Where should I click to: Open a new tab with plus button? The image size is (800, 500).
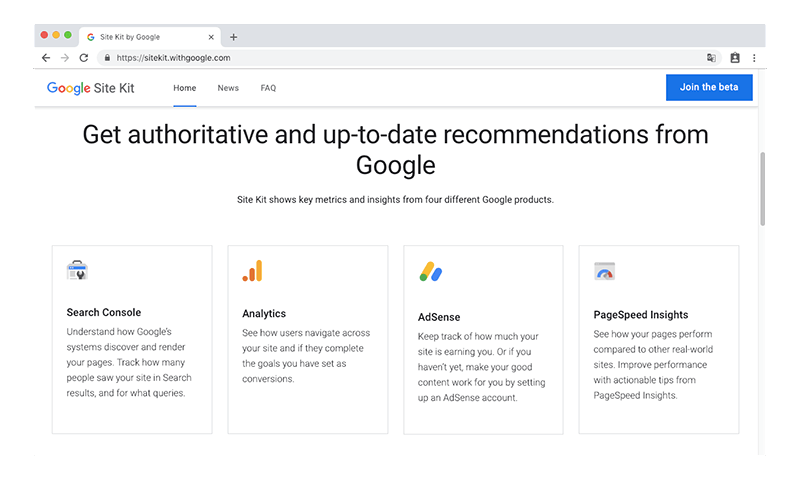coord(233,37)
